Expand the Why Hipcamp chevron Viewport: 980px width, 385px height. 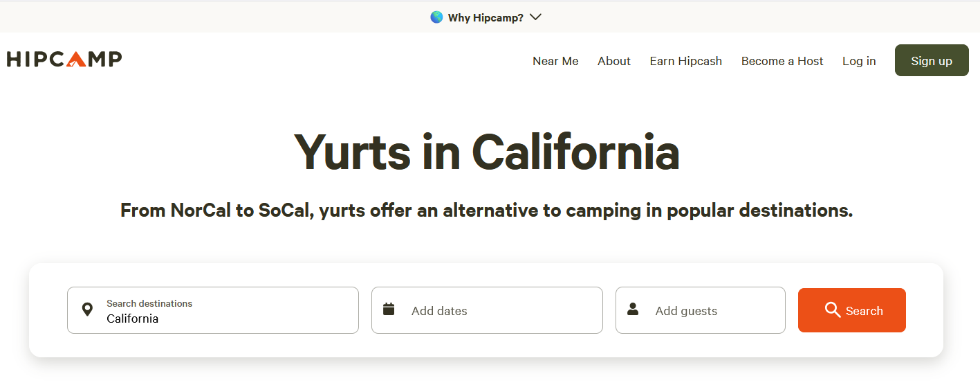(535, 17)
